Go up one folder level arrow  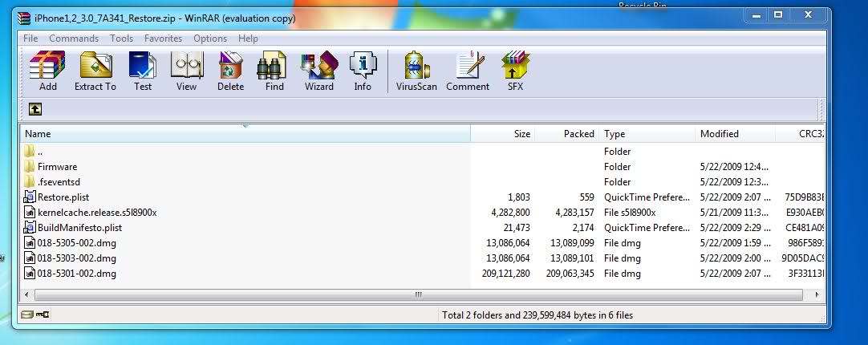pos(34,109)
